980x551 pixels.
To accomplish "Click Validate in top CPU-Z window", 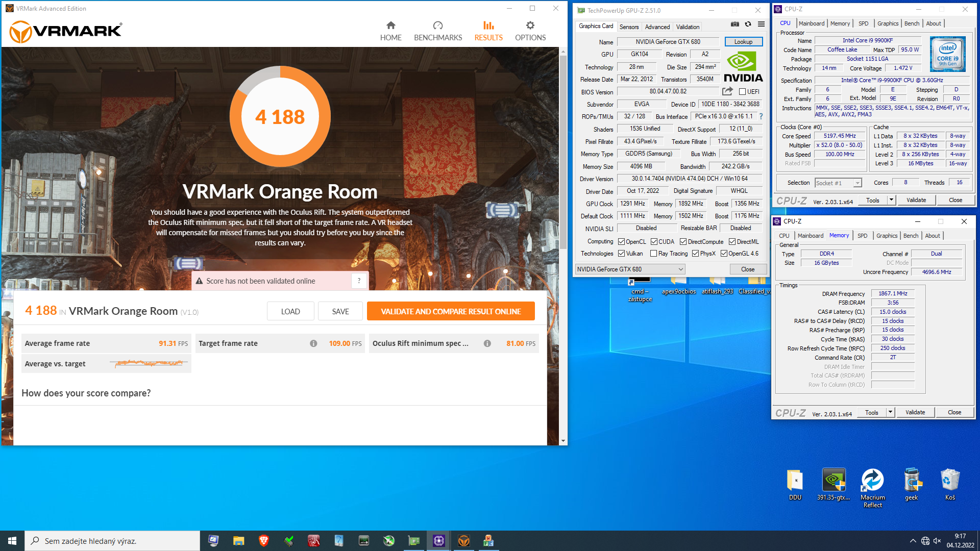I will coord(916,200).
